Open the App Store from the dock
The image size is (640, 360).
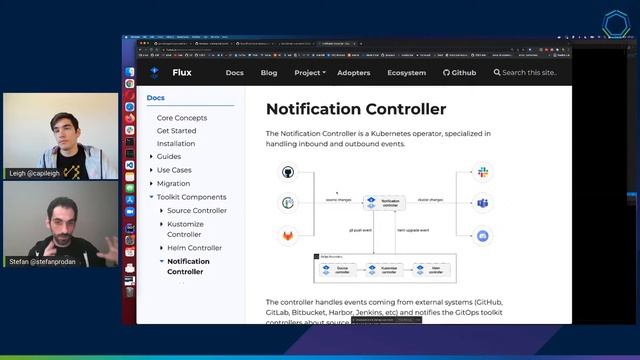click(130, 200)
